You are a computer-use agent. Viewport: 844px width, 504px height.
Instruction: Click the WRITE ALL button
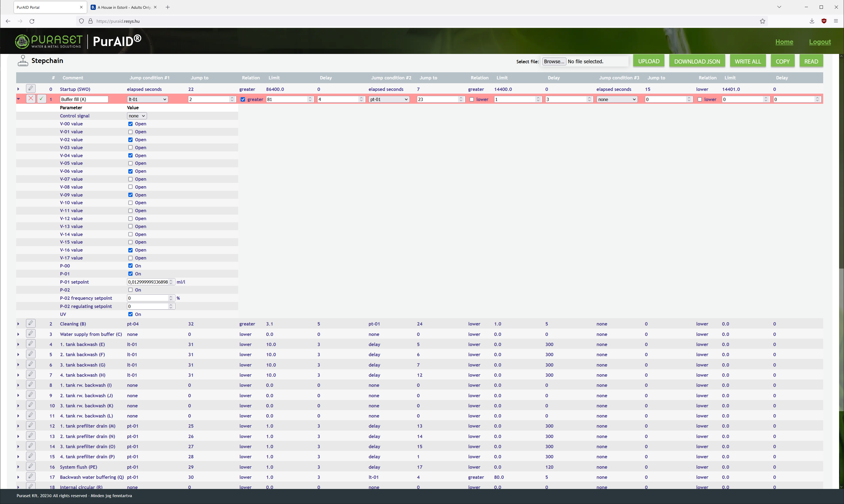pos(748,62)
